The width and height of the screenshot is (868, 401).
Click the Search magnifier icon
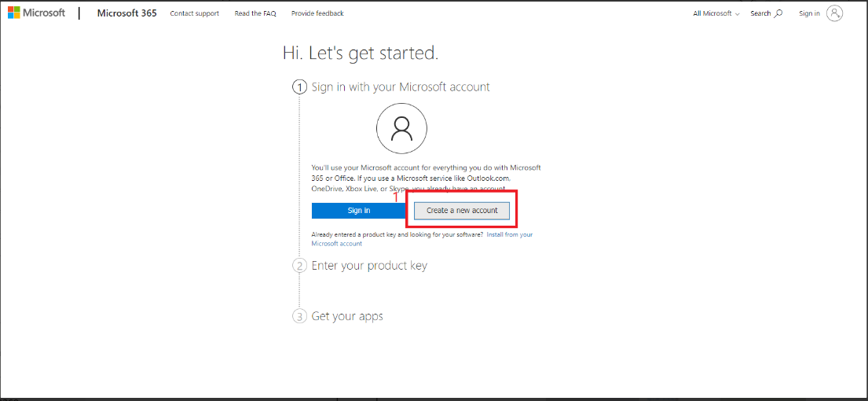click(x=778, y=13)
